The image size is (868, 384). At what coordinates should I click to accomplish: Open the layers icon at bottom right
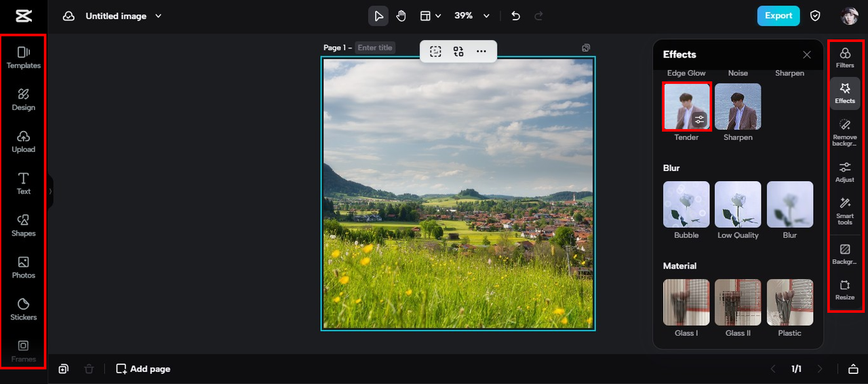pyautogui.click(x=852, y=369)
